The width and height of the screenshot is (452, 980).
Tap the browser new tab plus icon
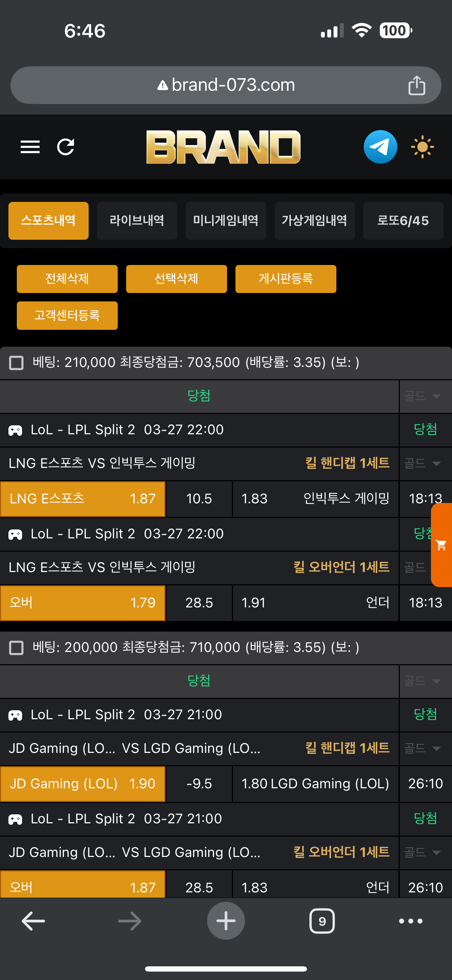(x=226, y=921)
